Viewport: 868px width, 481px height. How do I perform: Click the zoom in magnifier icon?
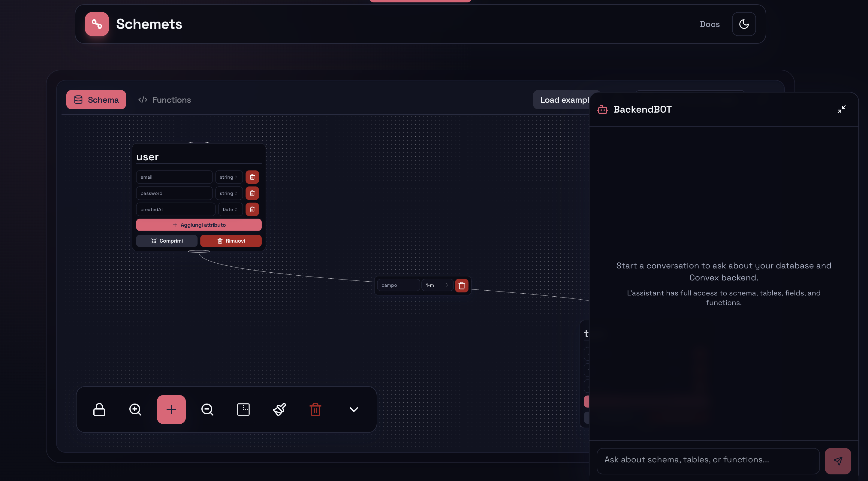point(135,410)
